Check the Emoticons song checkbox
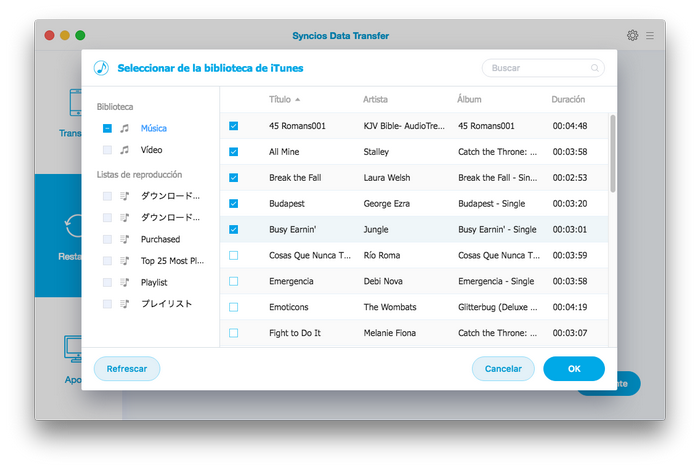700x470 pixels. 233,307
